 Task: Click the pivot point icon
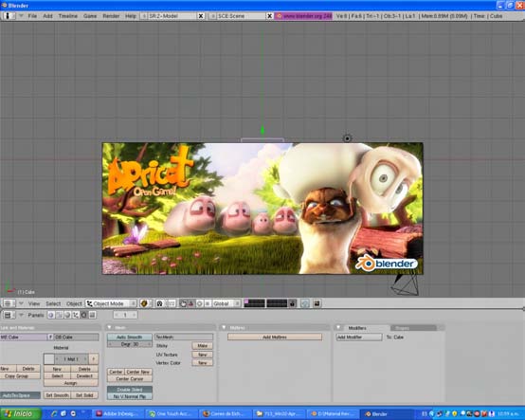point(160,303)
